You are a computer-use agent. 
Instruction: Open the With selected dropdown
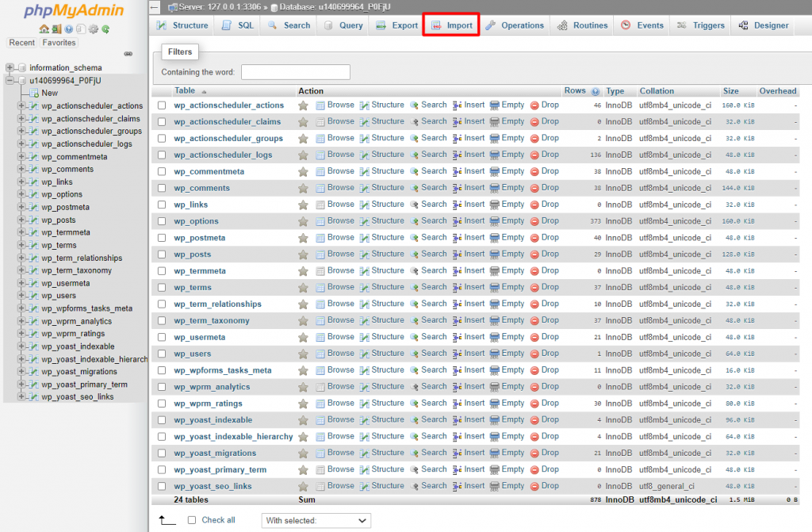tap(316, 521)
